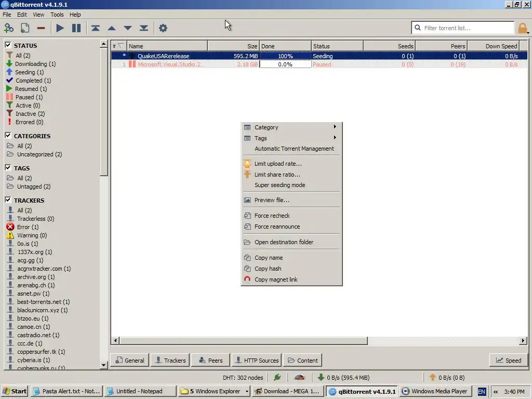Toggle the CATEGORIES section checkbox
Screen dimensions: 532x399
8,136
